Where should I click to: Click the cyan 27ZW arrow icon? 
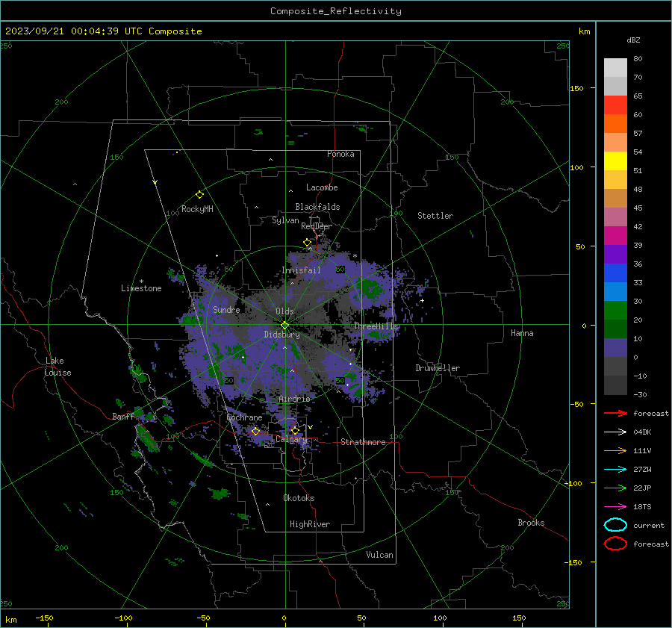(x=615, y=470)
